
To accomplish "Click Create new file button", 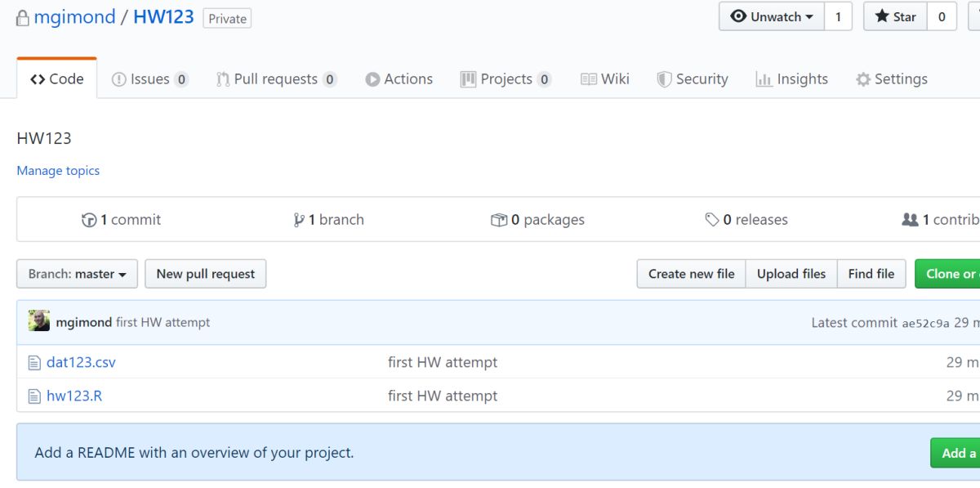I will coord(692,274).
